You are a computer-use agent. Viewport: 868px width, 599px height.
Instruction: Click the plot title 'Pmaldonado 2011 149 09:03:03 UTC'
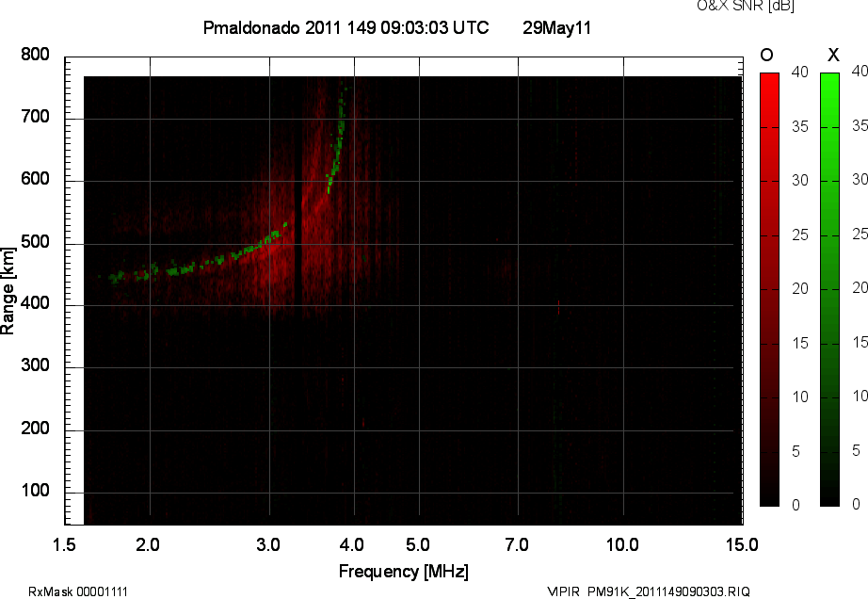[346, 27]
